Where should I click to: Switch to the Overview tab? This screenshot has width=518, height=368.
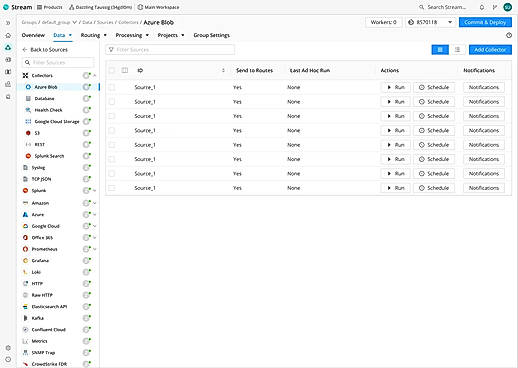coord(33,35)
